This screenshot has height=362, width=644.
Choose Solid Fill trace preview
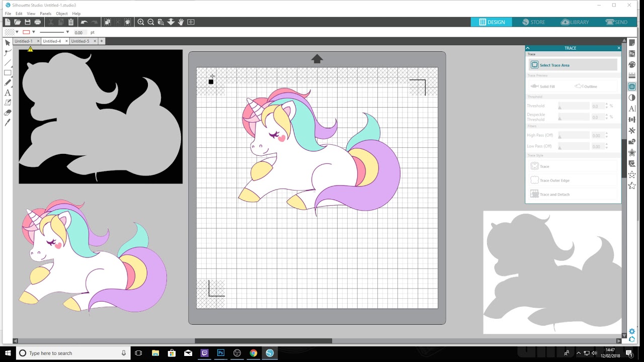coord(543,86)
